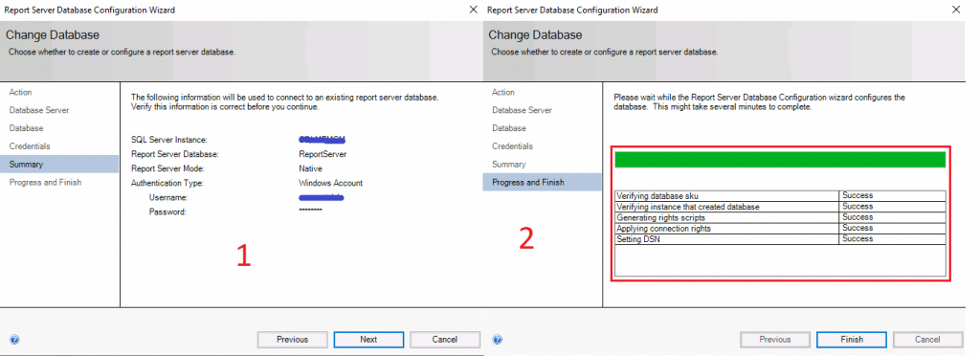The height and width of the screenshot is (356, 980).
Task: Click the 'Report Server Database:' label
Action: (174, 154)
